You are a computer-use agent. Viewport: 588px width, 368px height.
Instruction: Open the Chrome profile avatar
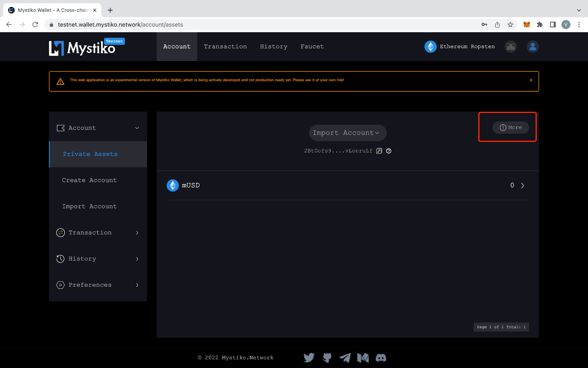[566, 25]
